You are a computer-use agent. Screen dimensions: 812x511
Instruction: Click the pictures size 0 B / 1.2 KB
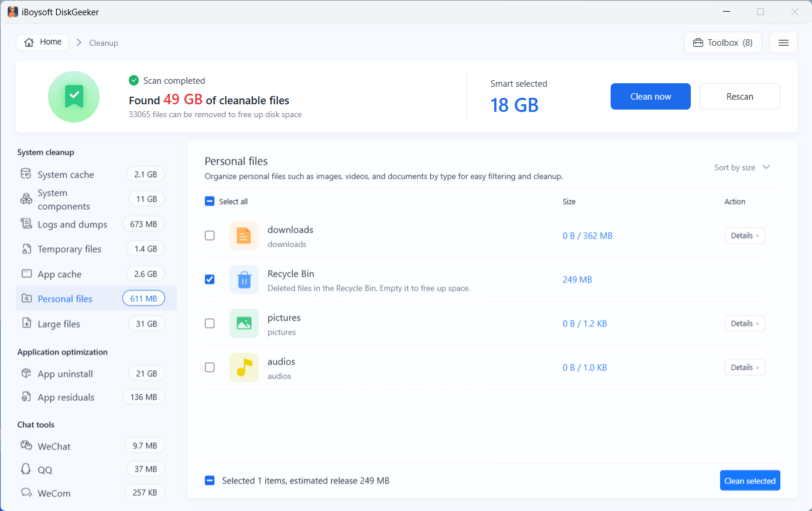click(584, 323)
